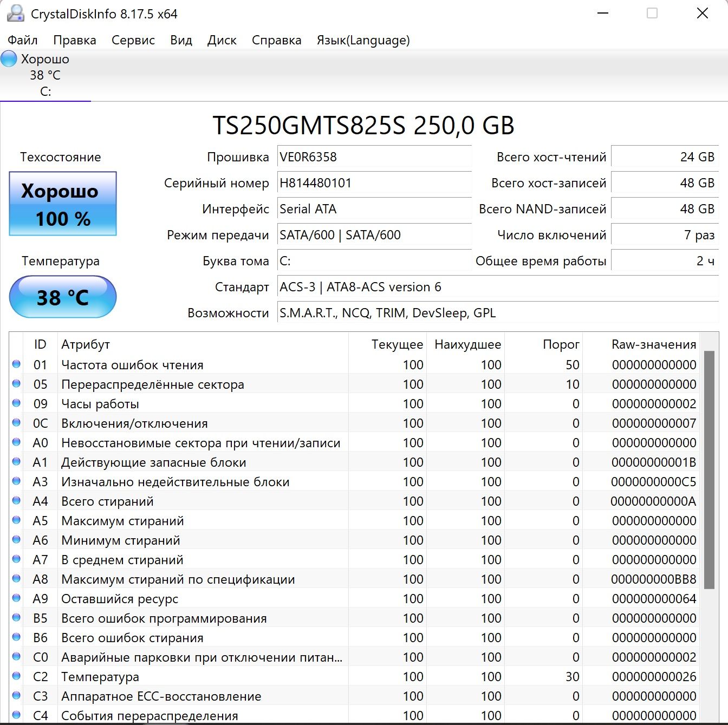
Task: Click the Всего NAND-записей value 48 GB
Action: (665, 209)
